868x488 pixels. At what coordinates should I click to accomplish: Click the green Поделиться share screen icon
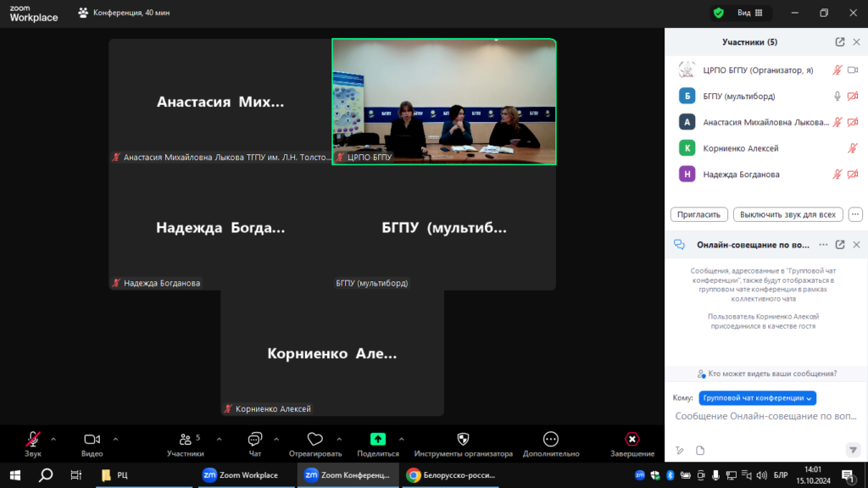click(x=378, y=439)
